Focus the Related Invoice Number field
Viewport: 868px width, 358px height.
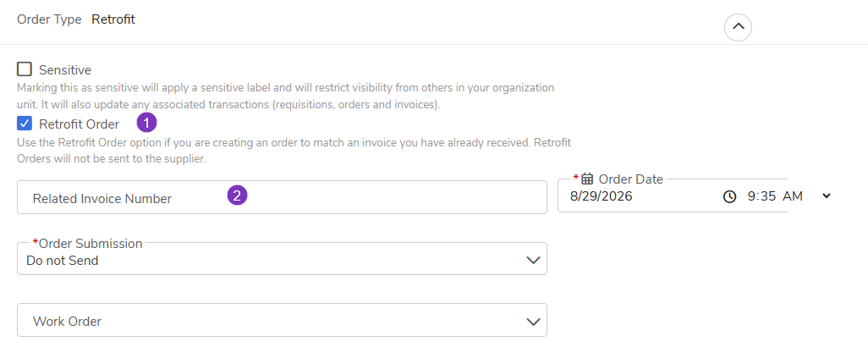(x=282, y=197)
